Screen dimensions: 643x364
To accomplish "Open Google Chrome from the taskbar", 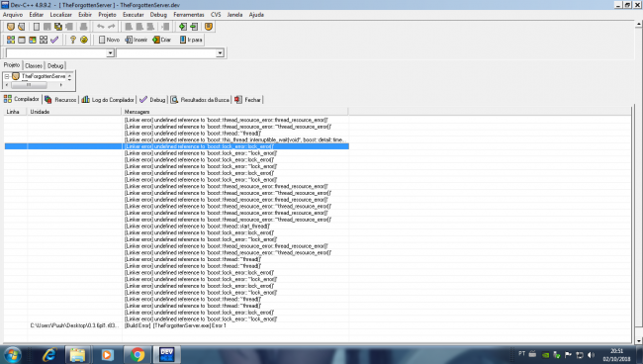I will pos(138,354).
